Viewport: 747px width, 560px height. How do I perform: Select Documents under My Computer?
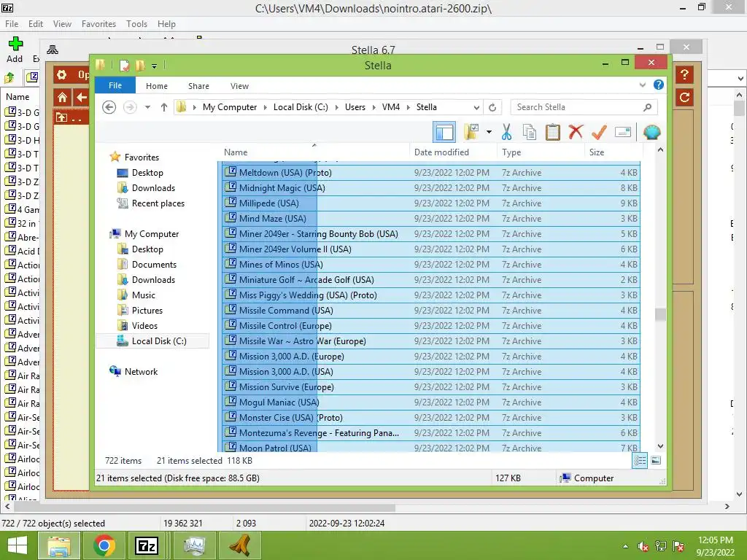click(154, 264)
